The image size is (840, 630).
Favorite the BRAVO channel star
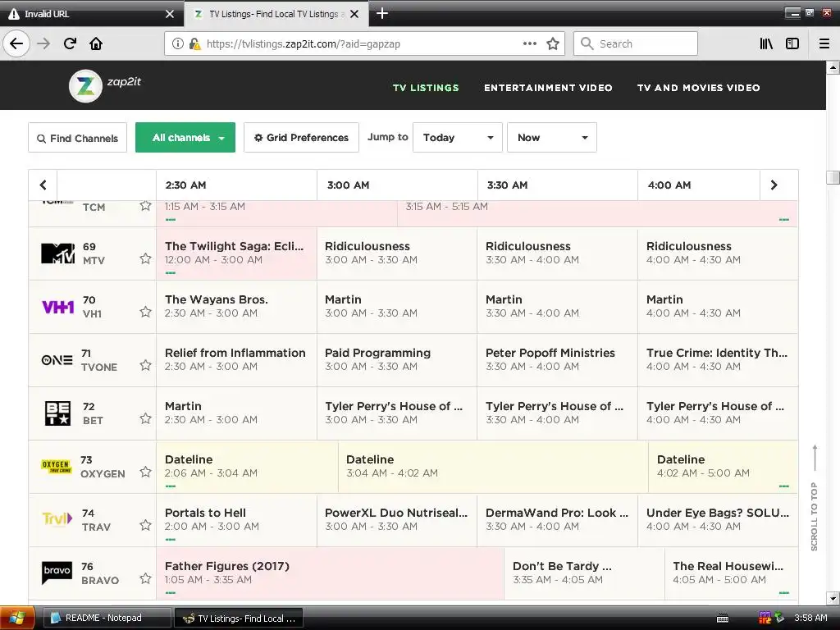pyautogui.click(x=145, y=578)
